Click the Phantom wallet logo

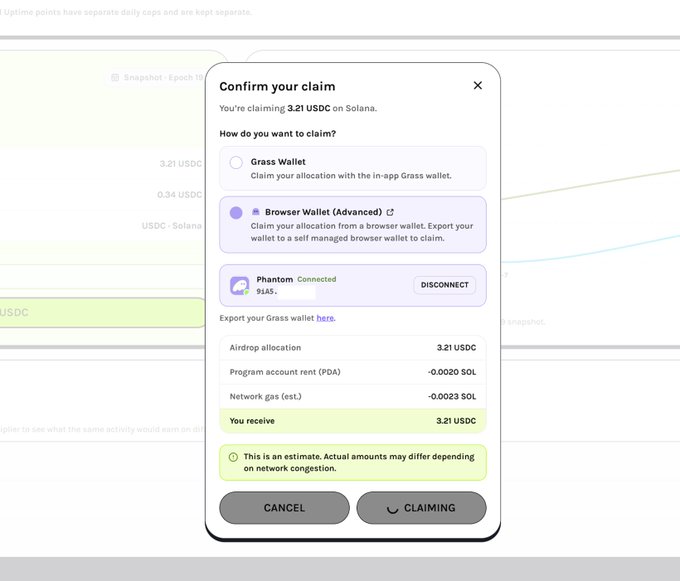[x=240, y=286]
